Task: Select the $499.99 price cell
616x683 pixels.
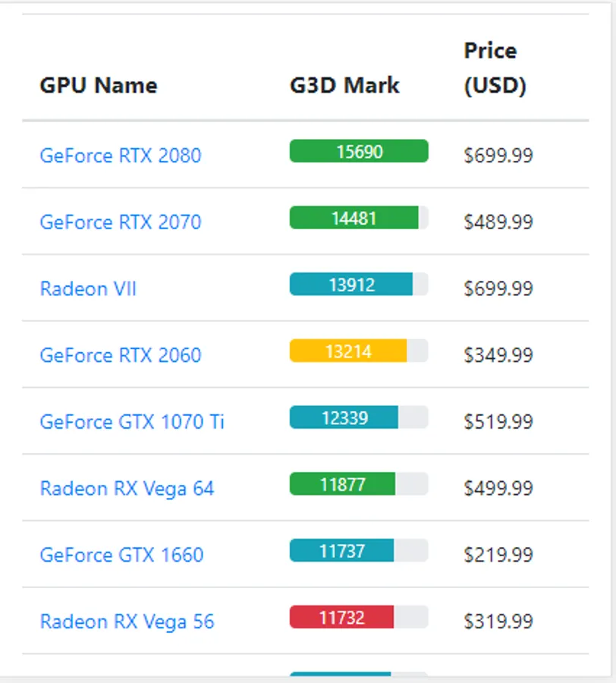Action: click(x=498, y=488)
